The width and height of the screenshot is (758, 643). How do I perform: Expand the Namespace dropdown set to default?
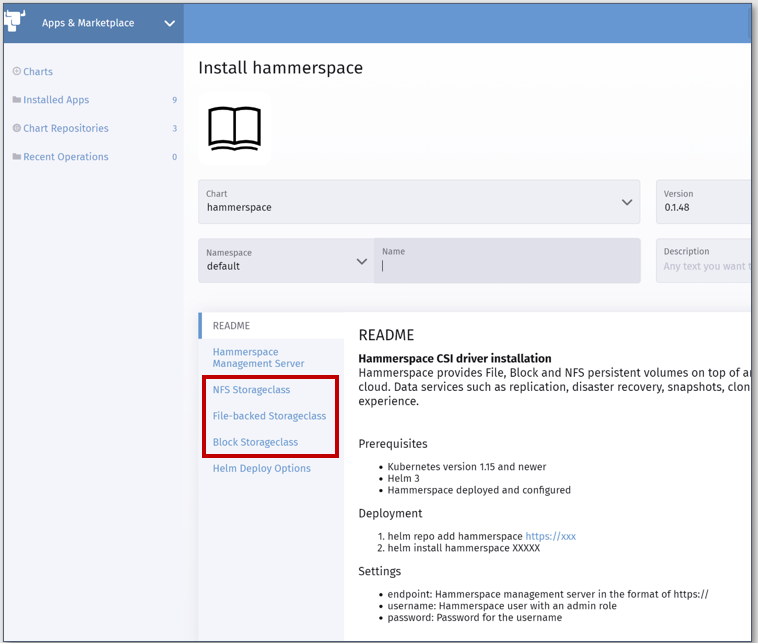coord(285,260)
